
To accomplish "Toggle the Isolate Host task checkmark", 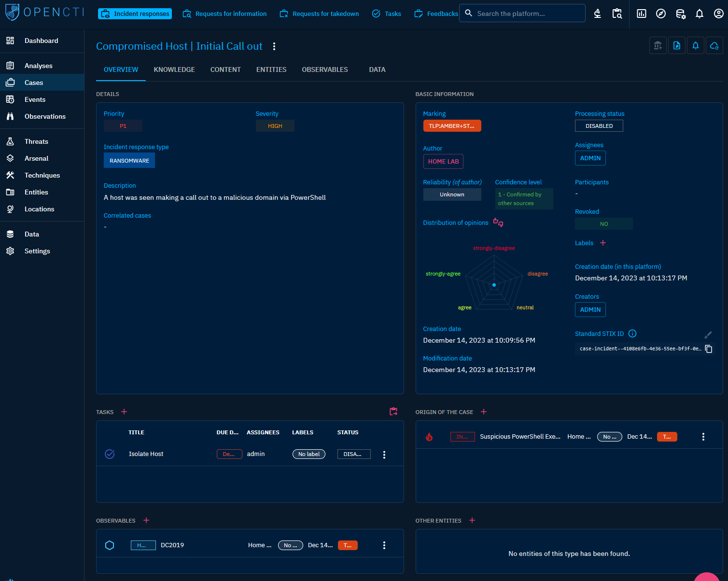I will coord(110,454).
